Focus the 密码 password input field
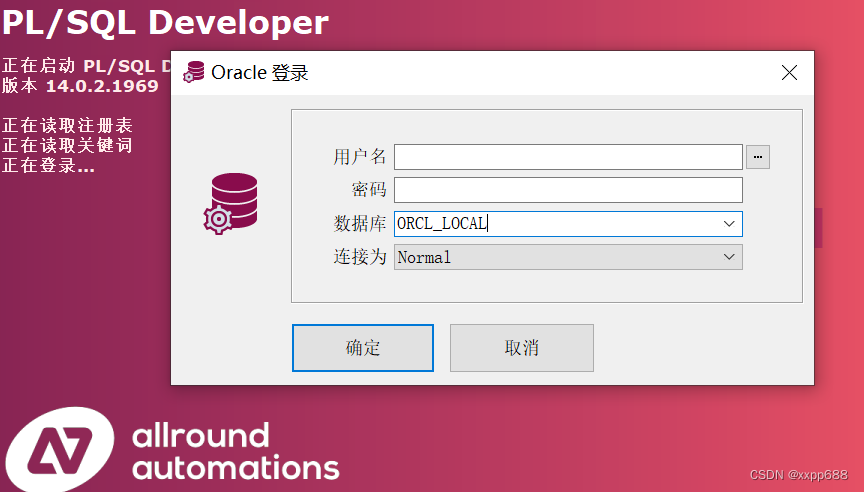864x492 pixels. pyautogui.click(x=568, y=190)
